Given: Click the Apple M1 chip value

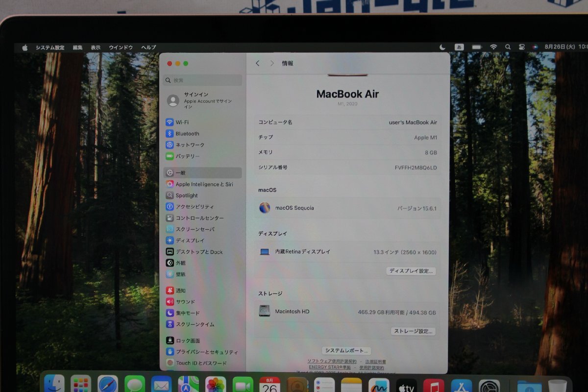Looking at the screenshot, I should click(x=425, y=138).
